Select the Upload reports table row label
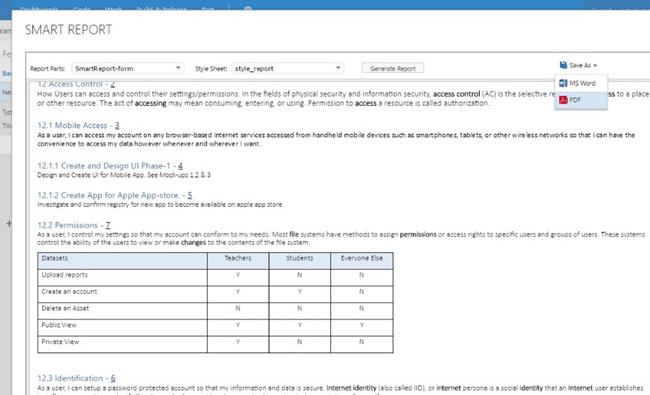 click(x=64, y=275)
